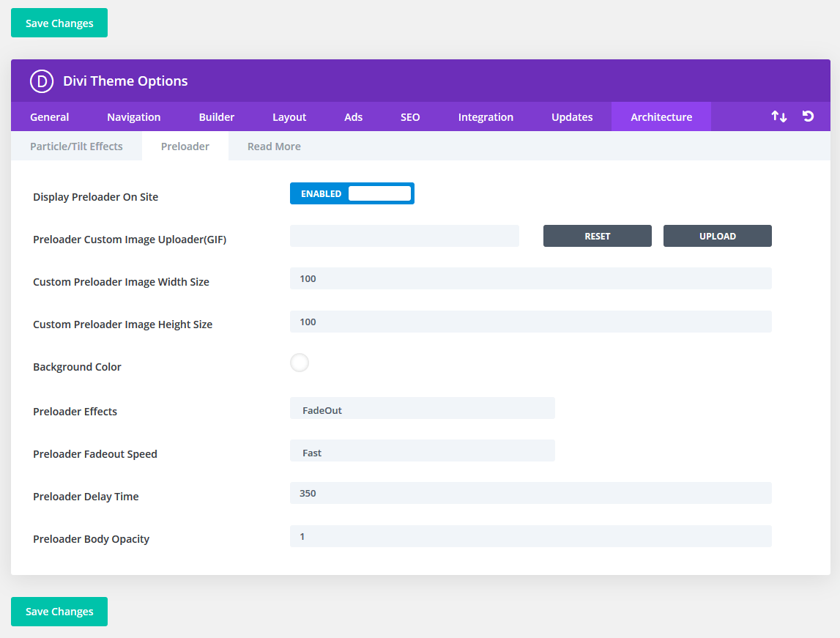
Task: Open the Preloader Effects dropdown
Action: point(422,408)
